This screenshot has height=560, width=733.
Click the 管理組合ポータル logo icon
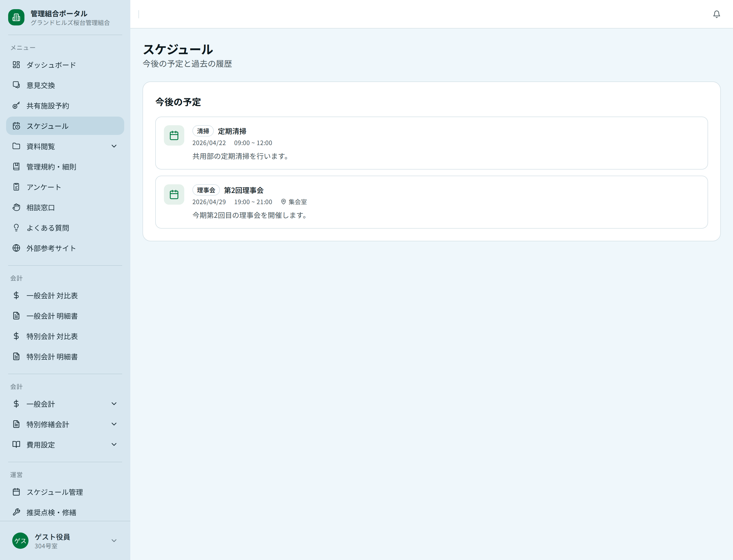tap(16, 17)
